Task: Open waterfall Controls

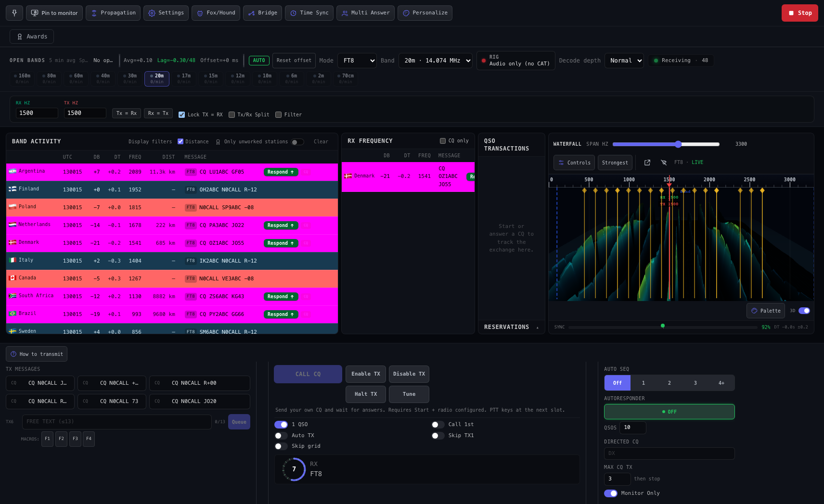Action: click(x=574, y=163)
